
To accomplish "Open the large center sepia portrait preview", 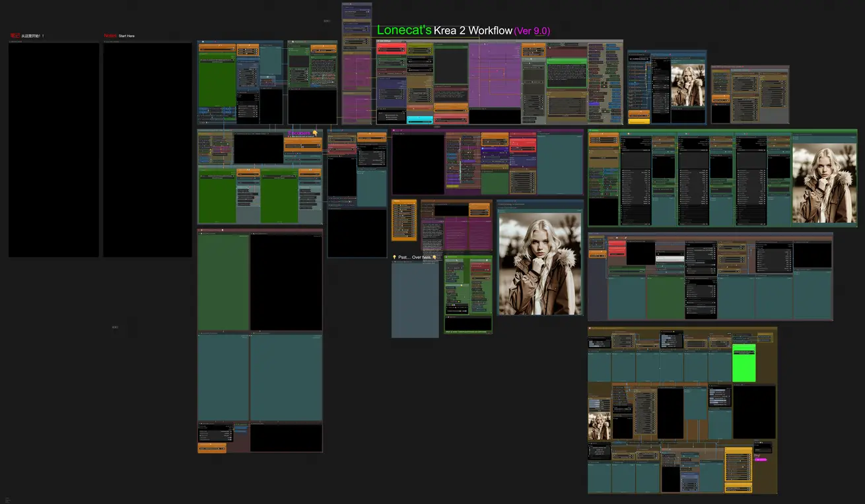I will pos(540,263).
